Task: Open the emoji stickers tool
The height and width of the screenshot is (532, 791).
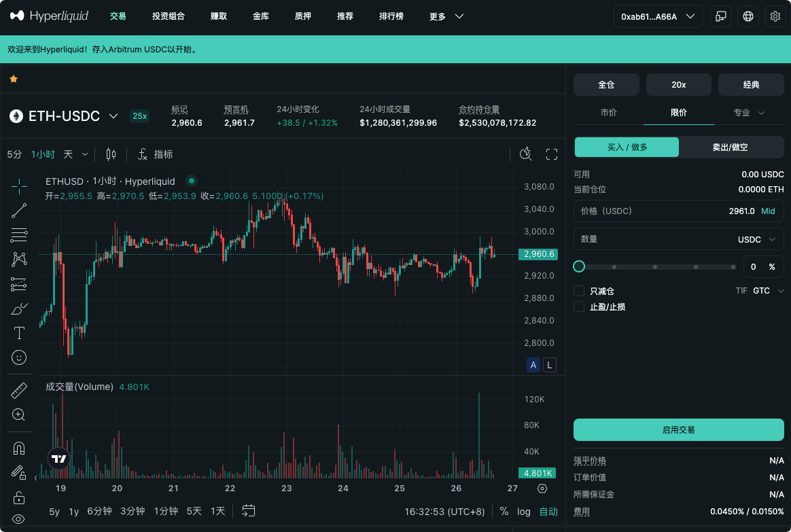Action: (18, 357)
